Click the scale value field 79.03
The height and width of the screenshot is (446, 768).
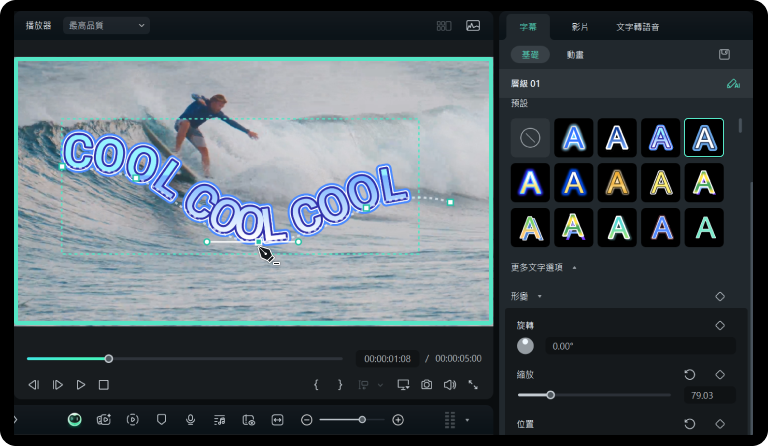coord(709,395)
